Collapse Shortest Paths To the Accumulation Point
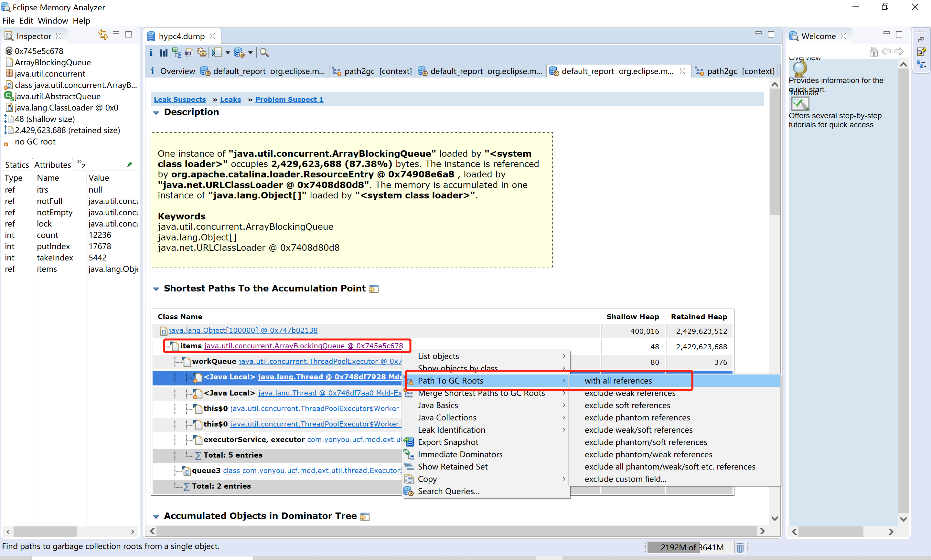The image size is (931, 560). click(156, 289)
